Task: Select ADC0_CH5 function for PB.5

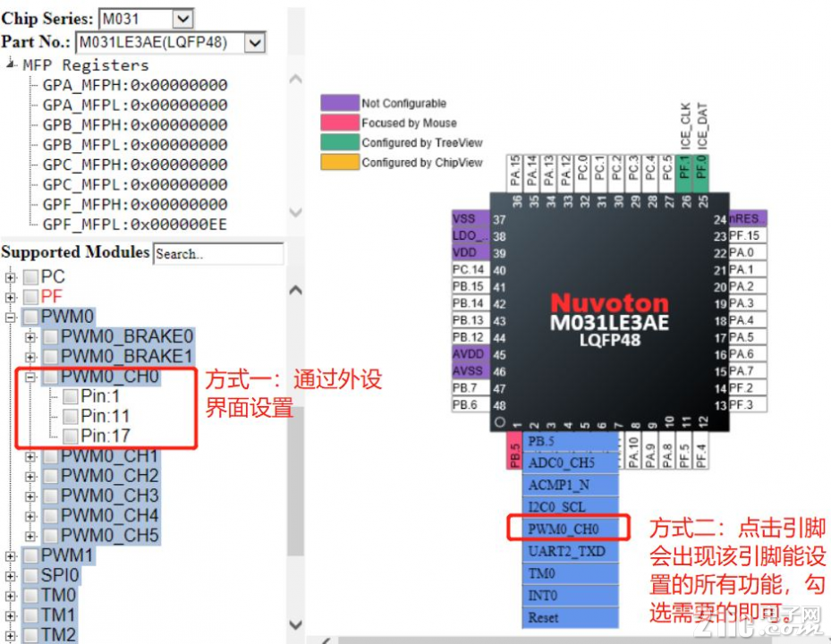Action: (x=571, y=463)
